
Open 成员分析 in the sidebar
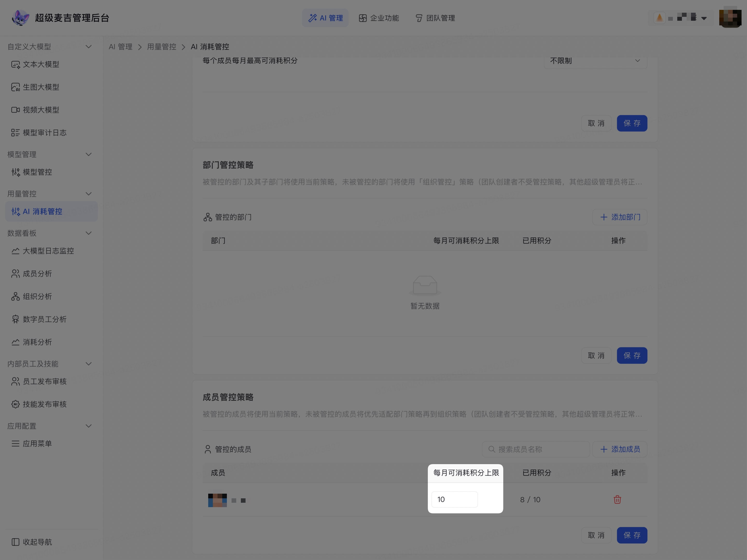point(51,274)
